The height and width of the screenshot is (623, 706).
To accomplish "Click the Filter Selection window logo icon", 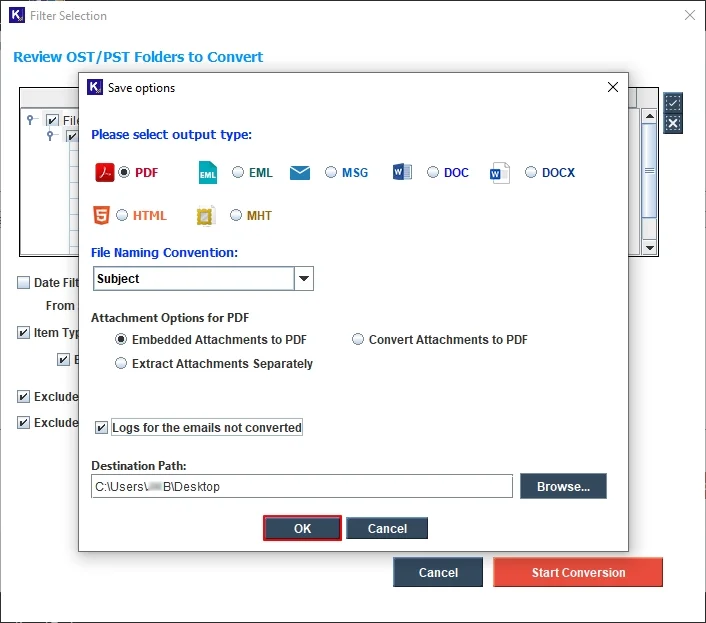I will point(17,15).
